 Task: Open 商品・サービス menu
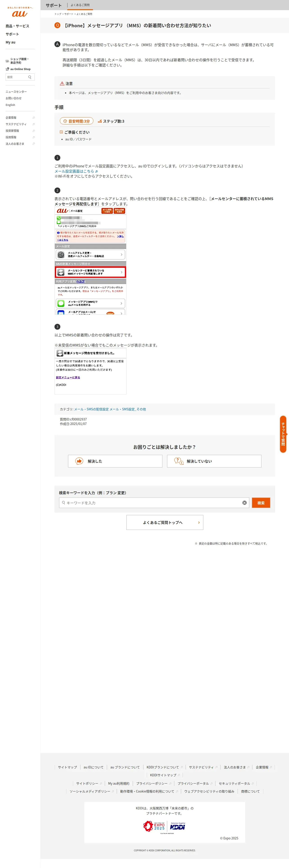click(x=17, y=26)
